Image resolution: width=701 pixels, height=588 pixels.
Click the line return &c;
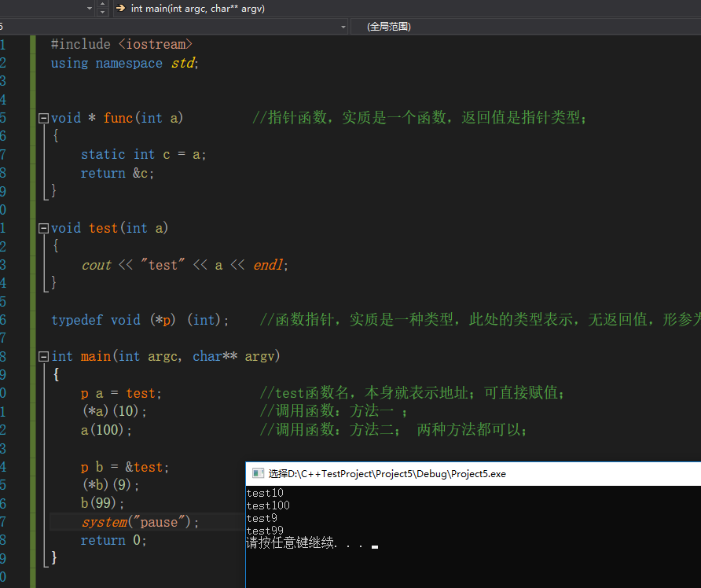117,173
